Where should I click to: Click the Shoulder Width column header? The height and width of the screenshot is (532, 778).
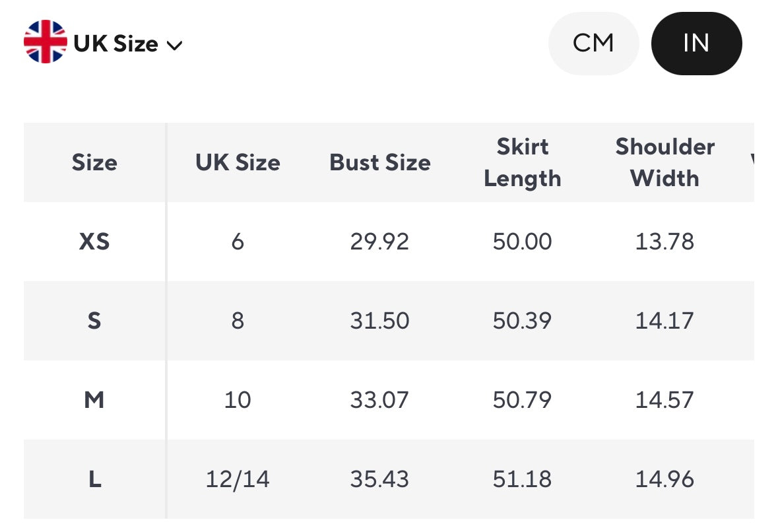[x=665, y=162]
